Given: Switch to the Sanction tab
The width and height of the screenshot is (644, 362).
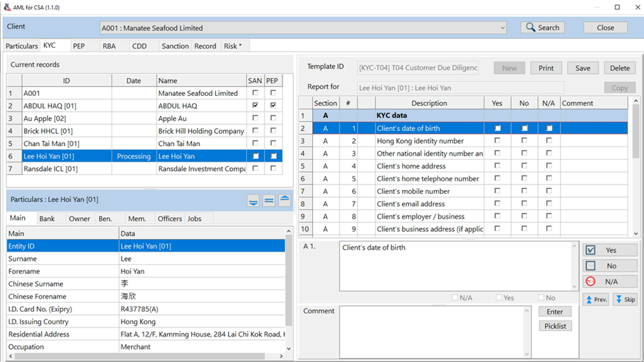Looking at the screenshot, I should click(x=175, y=46).
